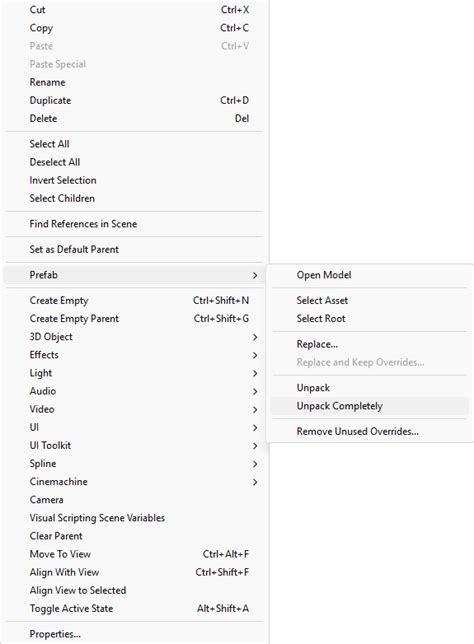This screenshot has height=644, width=474.
Task: Click Align With View
Action: click(x=134, y=572)
